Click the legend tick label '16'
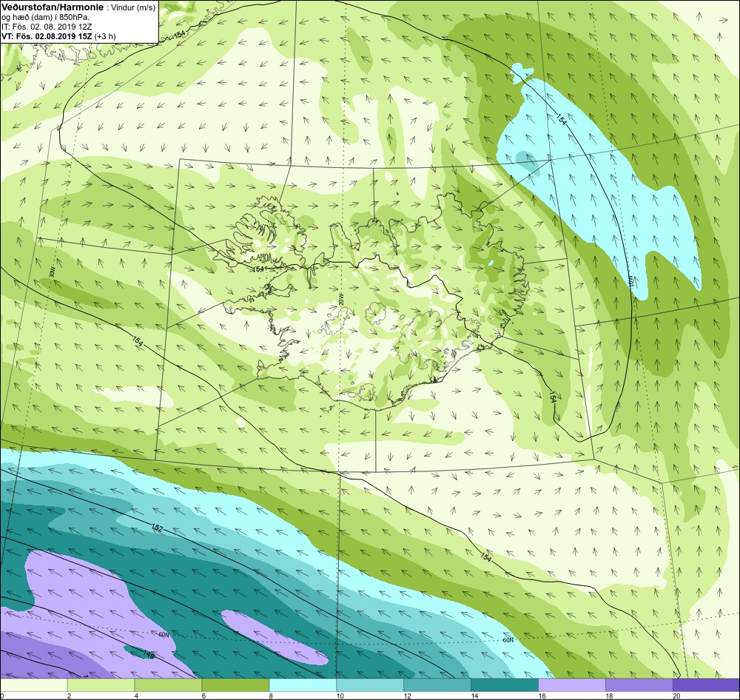This screenshot has width=740, height=700. pyautogui.click(x=542, y=696)
